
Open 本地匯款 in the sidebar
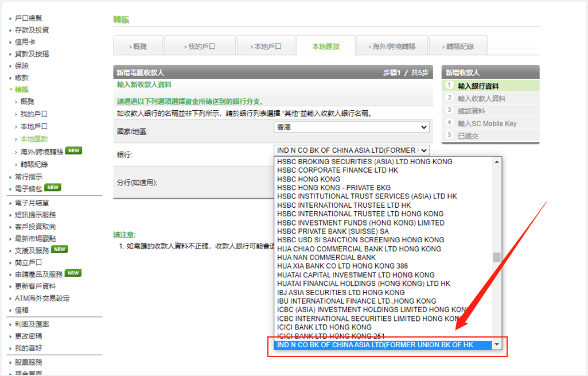(x=34, y=139)
